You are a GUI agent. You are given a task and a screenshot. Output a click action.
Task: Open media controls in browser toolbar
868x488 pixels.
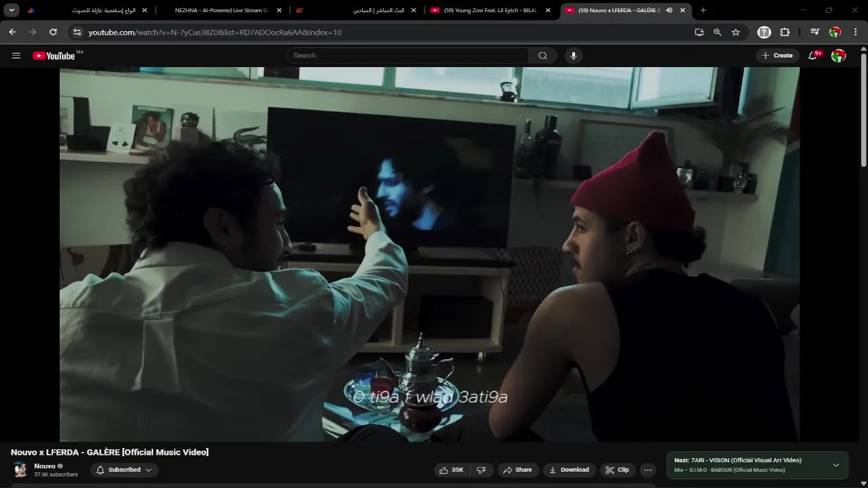coord(814,32)
